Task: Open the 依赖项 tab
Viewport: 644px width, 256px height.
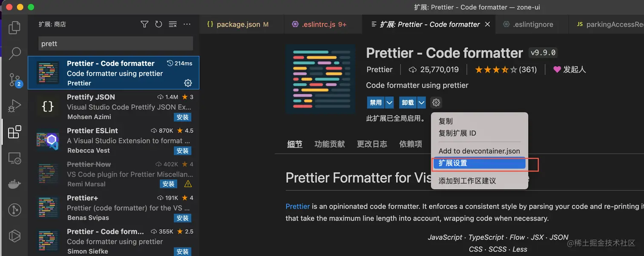Action: (x=411, y=144)
